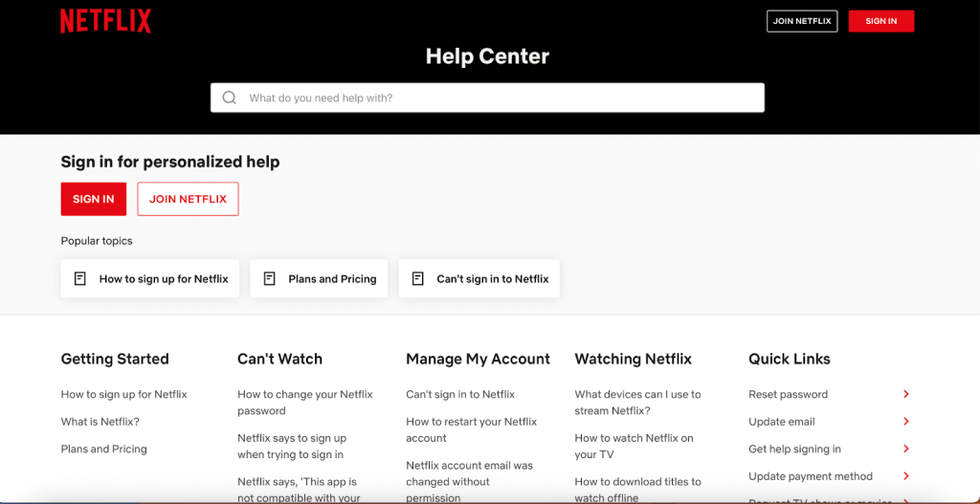Click the Netflix logo in the header
This screenshot has height=504, width=980.
coord(105,21)
